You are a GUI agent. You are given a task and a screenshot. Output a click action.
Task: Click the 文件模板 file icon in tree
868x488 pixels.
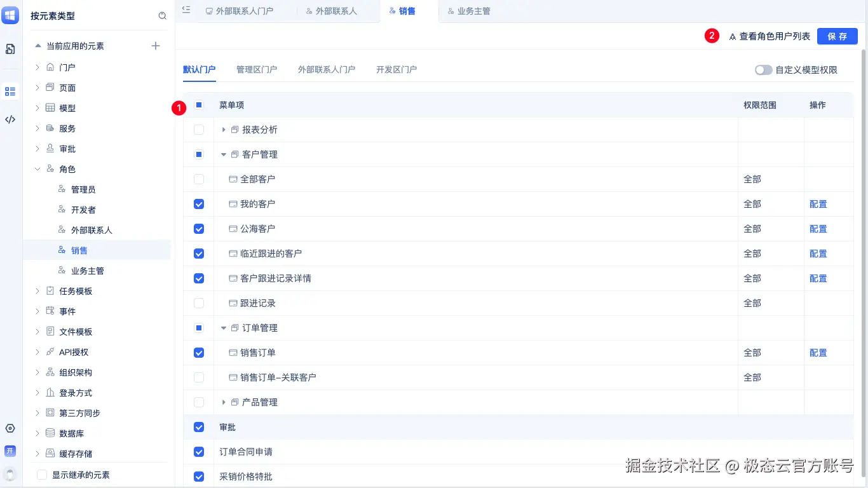[50, 332]
